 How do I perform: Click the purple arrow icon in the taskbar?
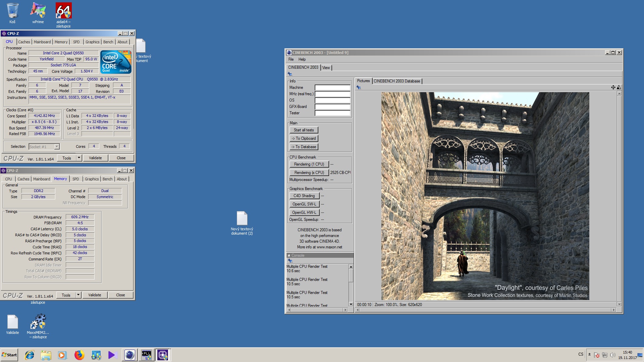click(112, 355)
